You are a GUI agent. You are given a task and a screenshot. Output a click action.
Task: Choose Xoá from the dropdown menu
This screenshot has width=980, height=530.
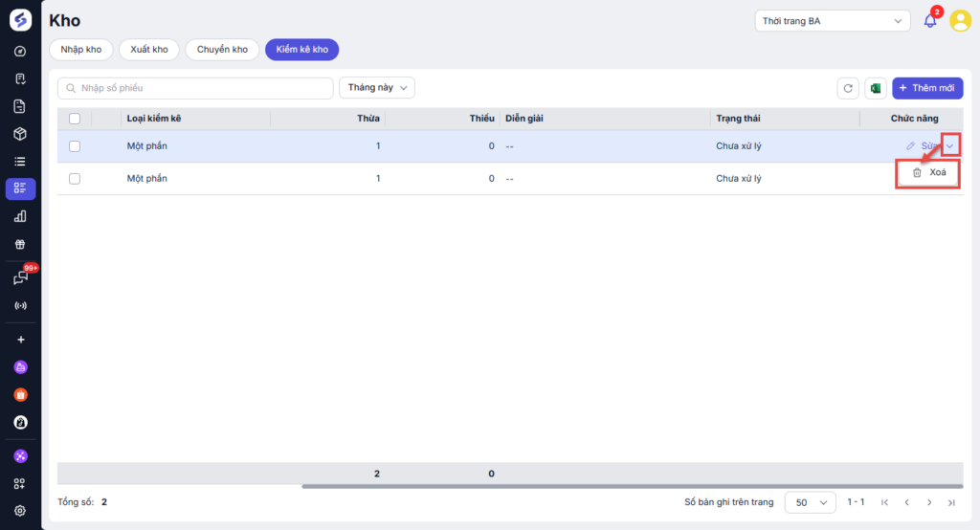click(928, 172)
